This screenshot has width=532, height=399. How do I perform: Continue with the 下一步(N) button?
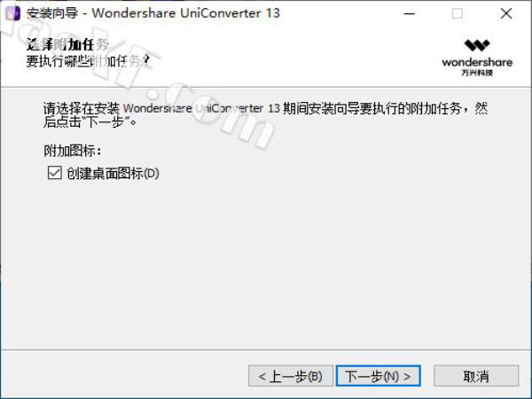(379, 376)
